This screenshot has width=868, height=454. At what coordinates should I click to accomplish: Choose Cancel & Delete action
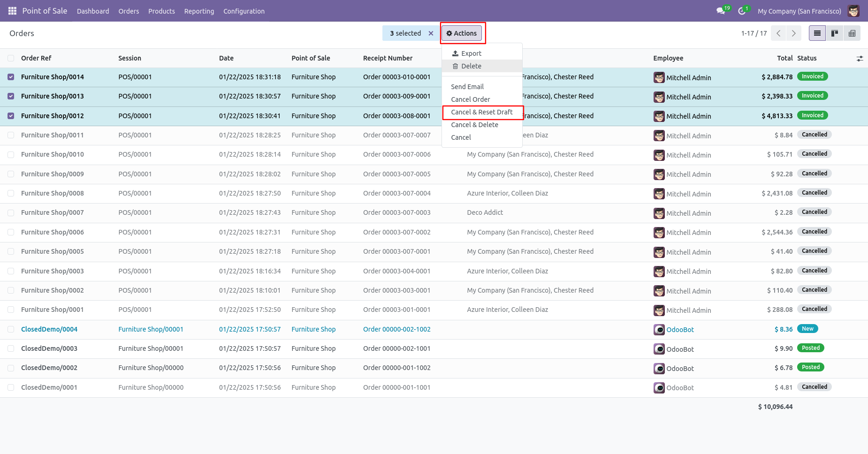point(482,125)
